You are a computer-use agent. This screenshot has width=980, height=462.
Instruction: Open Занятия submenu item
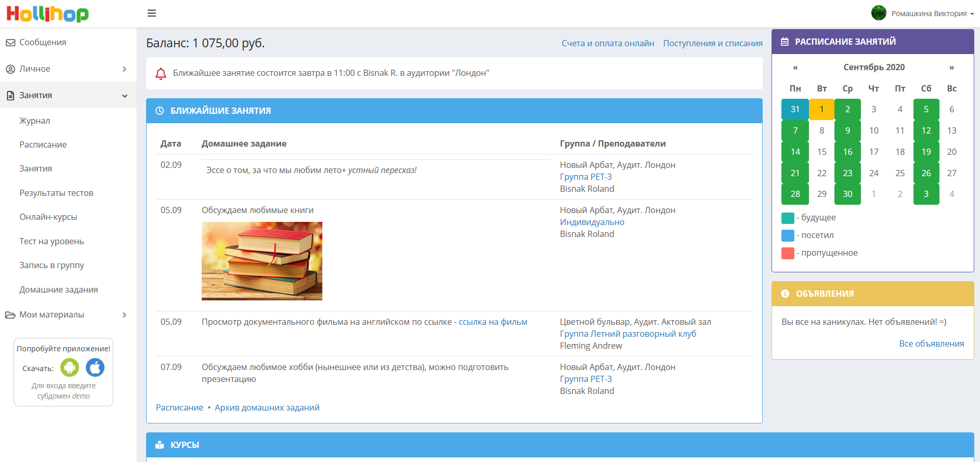(x=36, y=168)
